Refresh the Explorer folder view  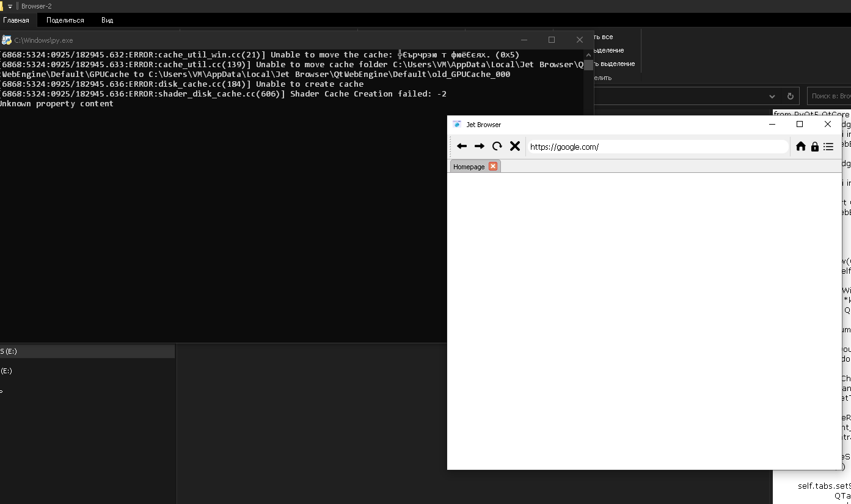790,97
